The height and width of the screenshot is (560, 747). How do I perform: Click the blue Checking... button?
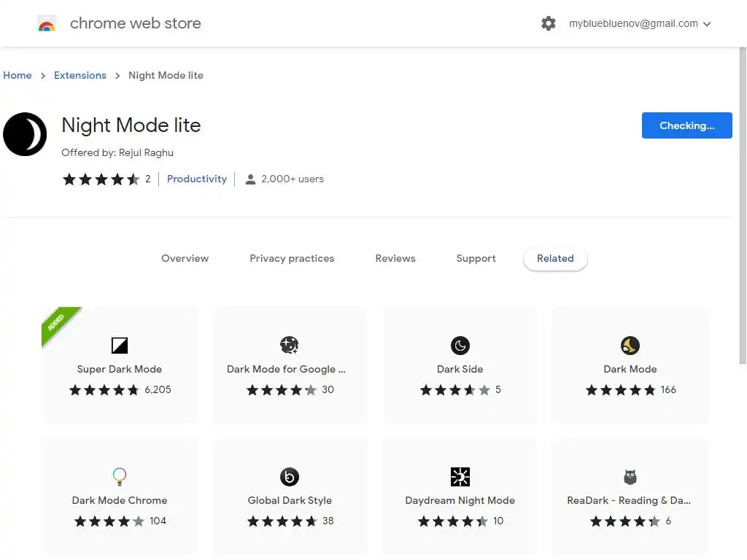pyautogui.click(x=686, y=125)
